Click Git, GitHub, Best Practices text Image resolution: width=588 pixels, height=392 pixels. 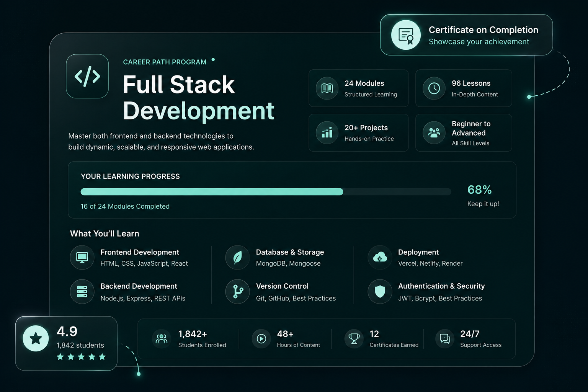click(296, 298)
